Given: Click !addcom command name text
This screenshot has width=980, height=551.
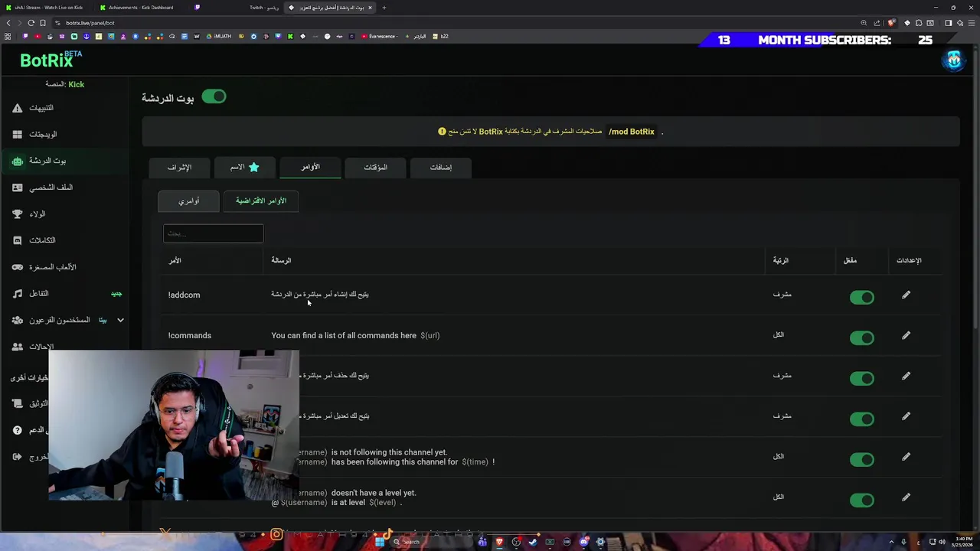Looking at the screenshot, I should tap(184, 295).
